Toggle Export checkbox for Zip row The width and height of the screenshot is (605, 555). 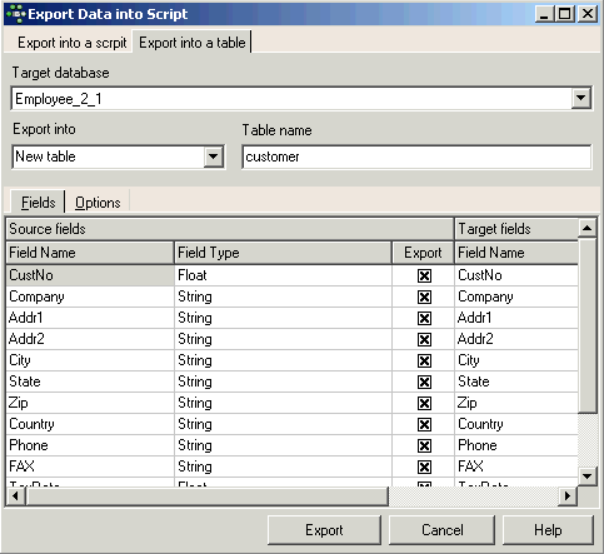[x=424, y=403]
